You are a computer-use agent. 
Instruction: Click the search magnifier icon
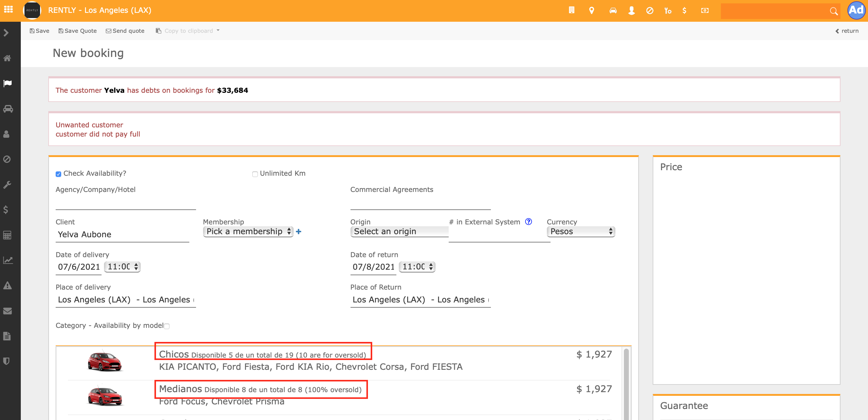834,11
